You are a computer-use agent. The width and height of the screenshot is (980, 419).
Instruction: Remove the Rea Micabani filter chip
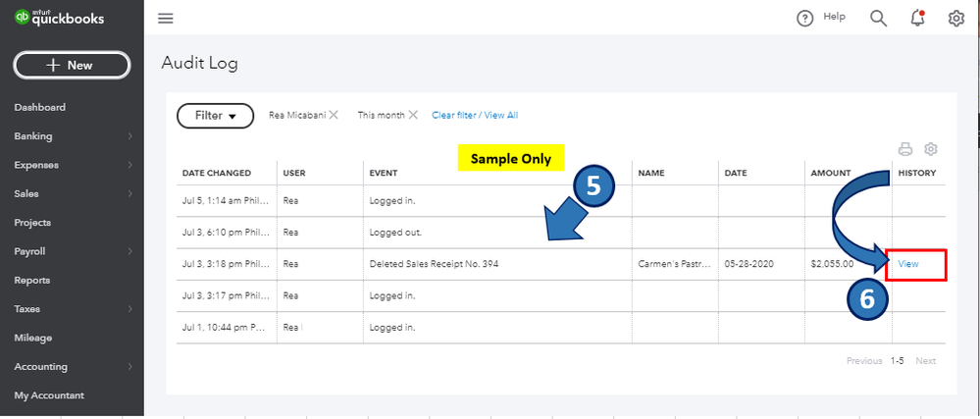pyautogui.click(x=334, y=115)
